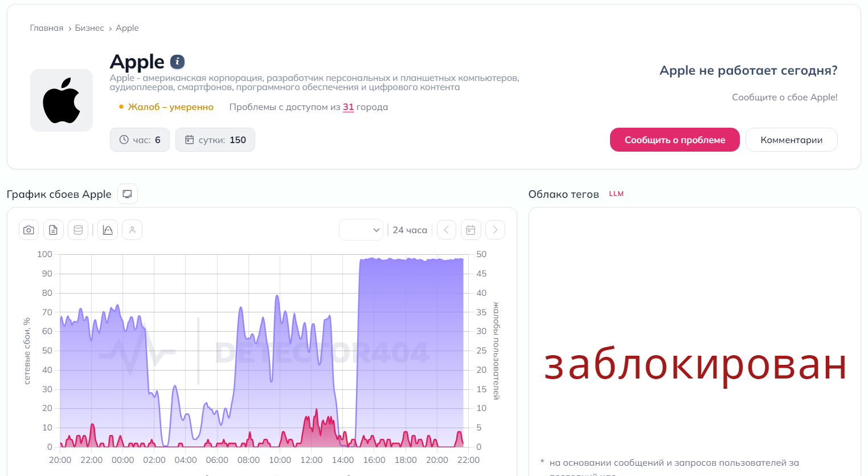The height and width of the screenshot is (476, 868).
Task: Click the 31 cities link
Action: (349, 107)
